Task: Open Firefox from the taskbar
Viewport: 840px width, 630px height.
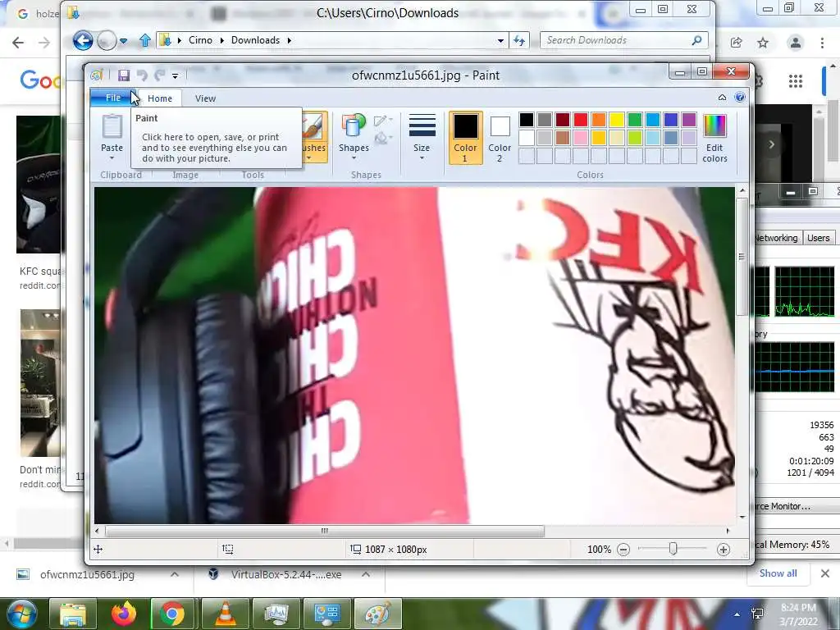Action: (x=124, y=614)
